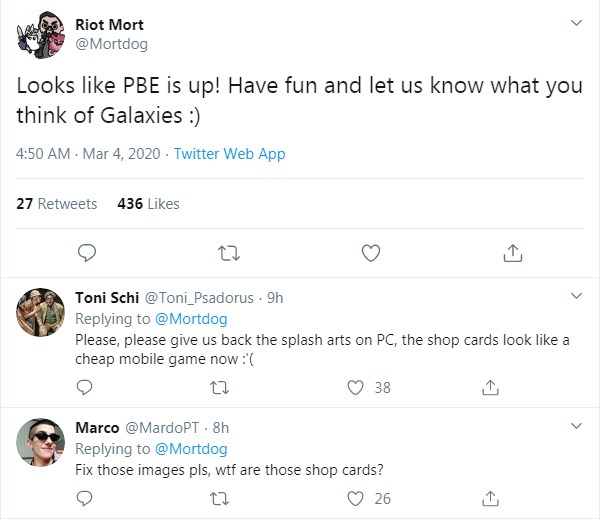Image resolution: width=604 pixels, height=520 pixels.
Task: Reply to Toni Schi's comment
Action: (x=86, y=387)
